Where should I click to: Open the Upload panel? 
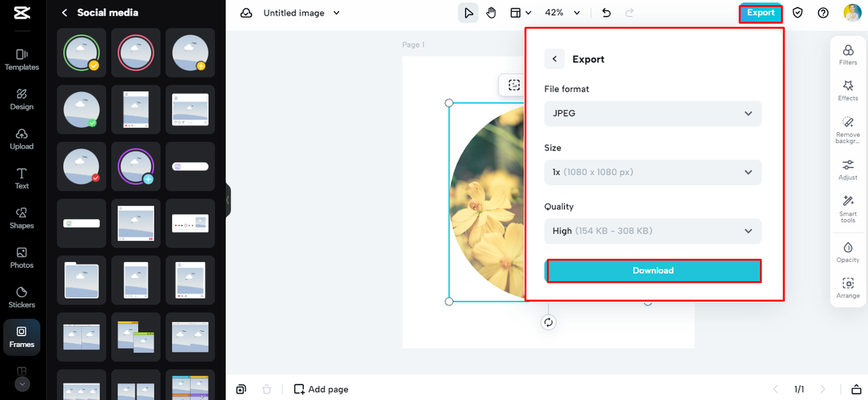tap(22, 139)
